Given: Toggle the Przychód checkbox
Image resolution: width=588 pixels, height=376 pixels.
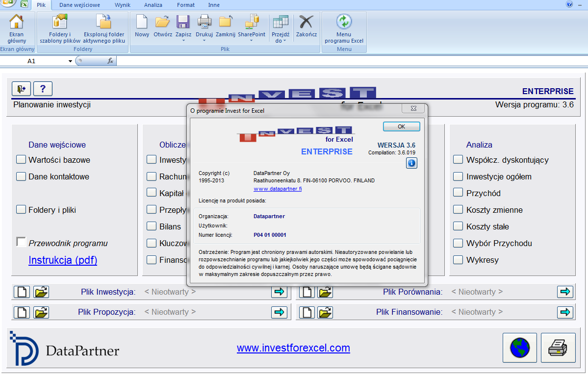Looking at the screenshot, I should click(x=458, y=193).
